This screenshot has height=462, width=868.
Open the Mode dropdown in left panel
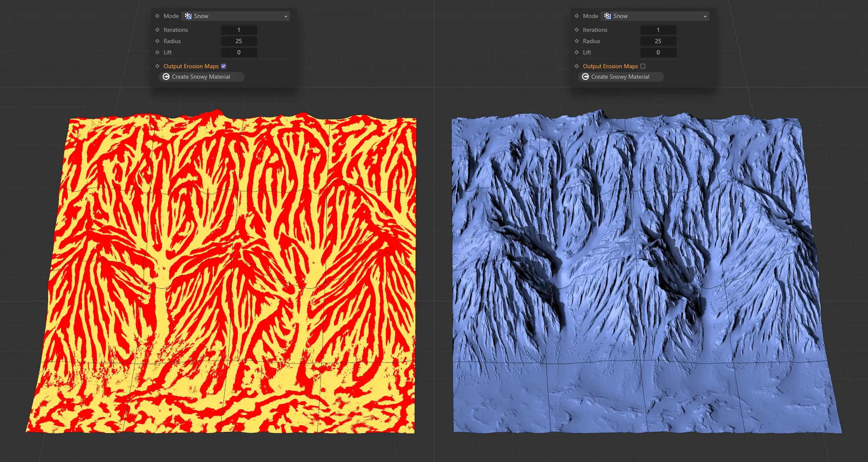[236, 16]
